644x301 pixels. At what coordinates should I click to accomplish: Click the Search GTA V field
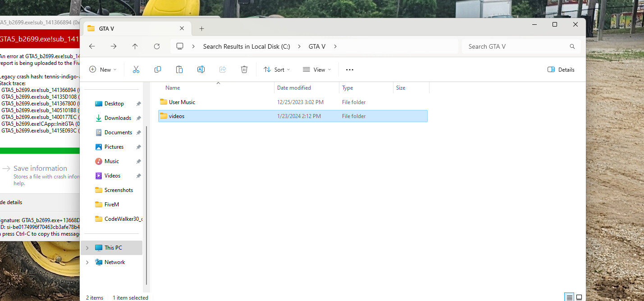click(521, 46)
